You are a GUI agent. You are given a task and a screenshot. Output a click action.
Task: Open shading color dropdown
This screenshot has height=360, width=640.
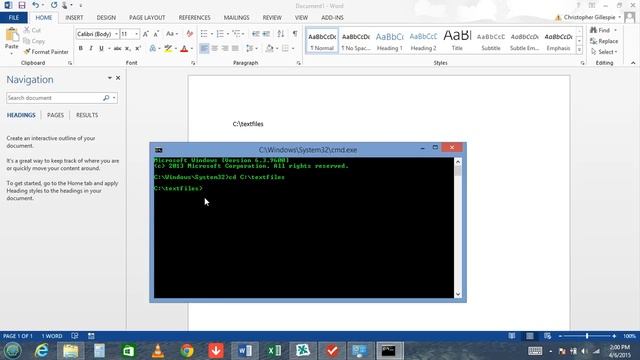click(277, 49)
